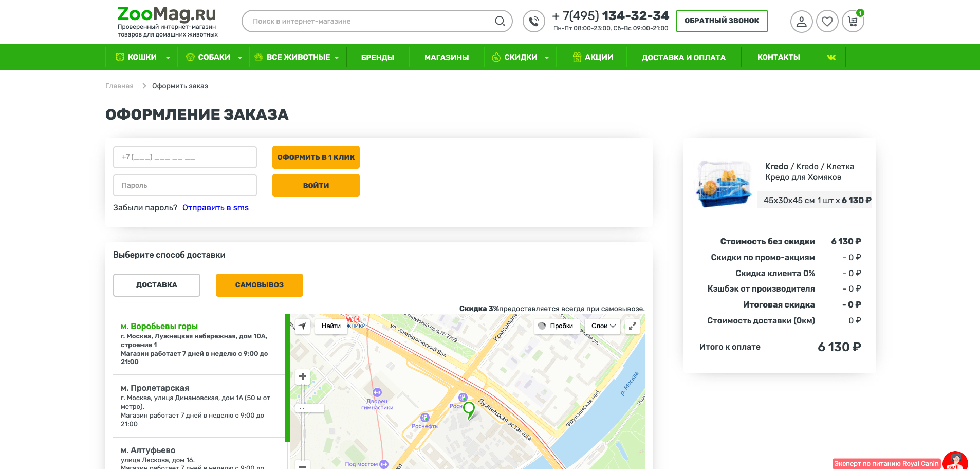
Task: Click the Под мостом map marker
Action: 384,464
